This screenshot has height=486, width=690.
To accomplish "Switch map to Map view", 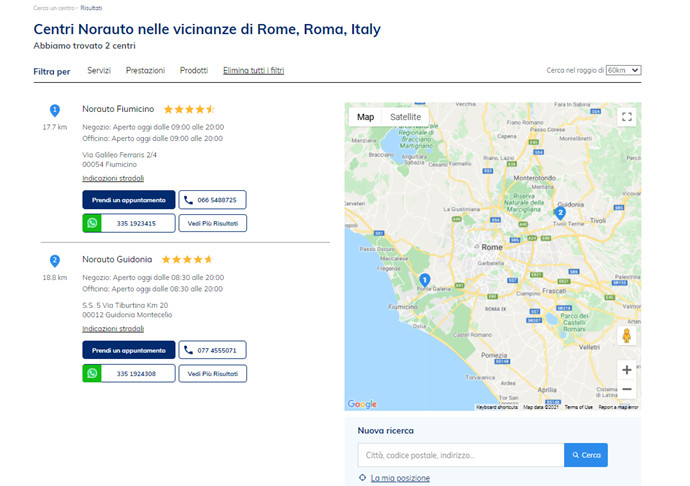I will pyautogui.click(x=365, y=117).
